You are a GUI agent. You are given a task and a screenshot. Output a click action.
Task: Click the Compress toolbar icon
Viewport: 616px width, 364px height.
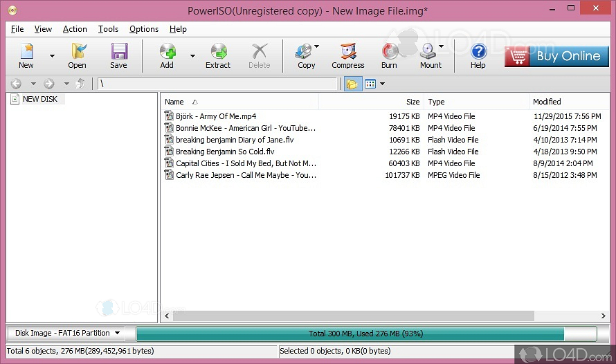click(347, 55)
